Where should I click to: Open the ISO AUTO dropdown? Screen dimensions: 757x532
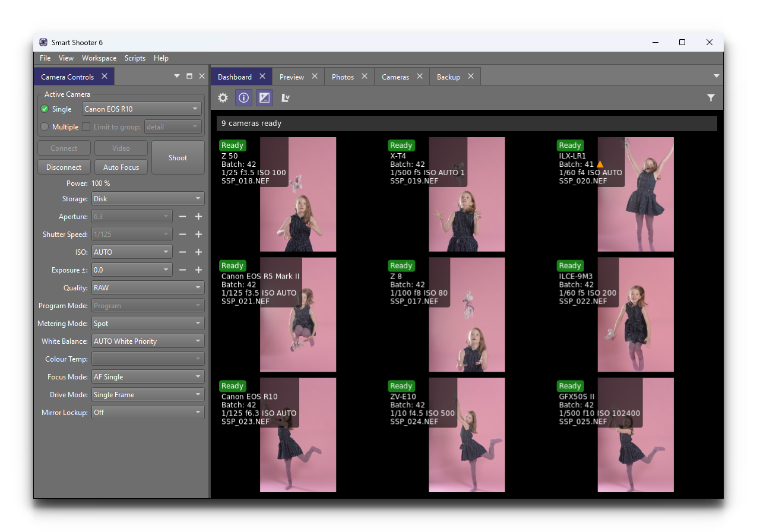pos(132,252)
